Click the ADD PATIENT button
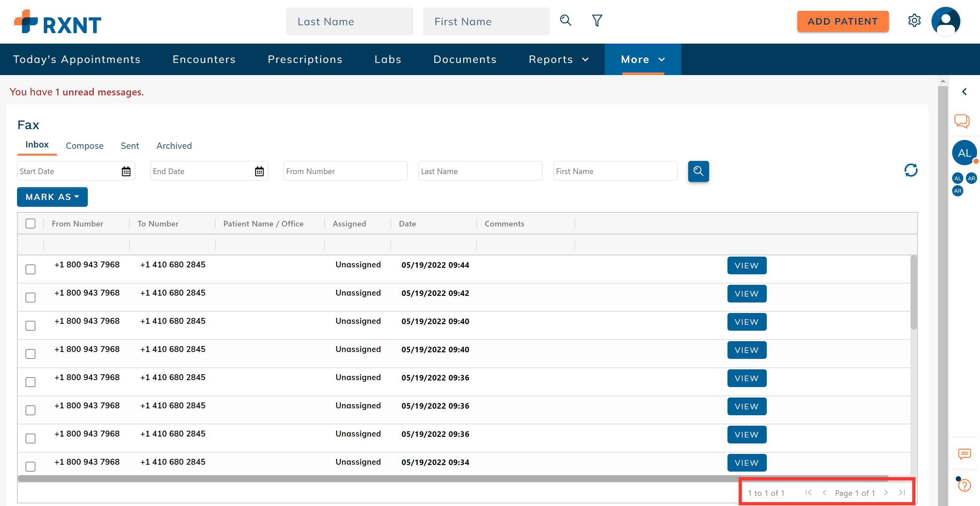980x506 pixels. [x=843, y=21]
